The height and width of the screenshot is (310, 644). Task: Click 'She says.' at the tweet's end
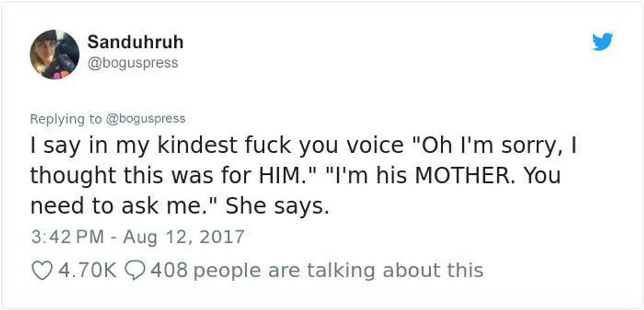pos(277,208)
